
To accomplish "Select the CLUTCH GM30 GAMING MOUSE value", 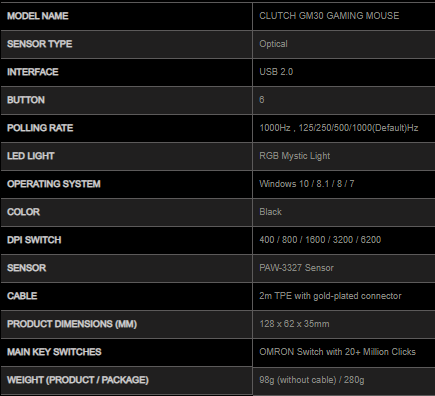I will pos(329,16).
